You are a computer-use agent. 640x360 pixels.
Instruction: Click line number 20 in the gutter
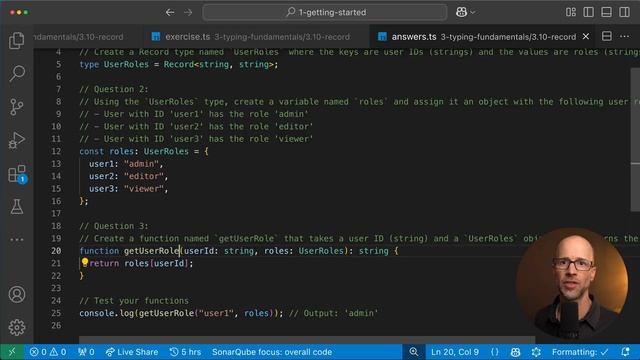(x=56, y=251)
